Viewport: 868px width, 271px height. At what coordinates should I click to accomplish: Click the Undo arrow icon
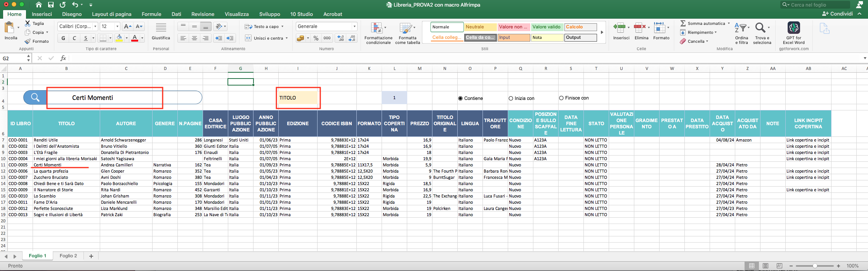click(x=75, y=5)
